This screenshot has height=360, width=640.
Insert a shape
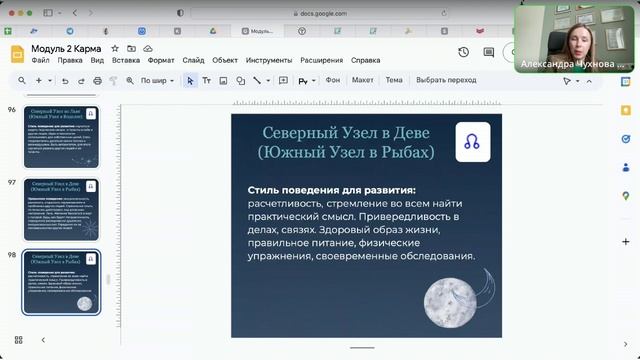coord(241,81)
